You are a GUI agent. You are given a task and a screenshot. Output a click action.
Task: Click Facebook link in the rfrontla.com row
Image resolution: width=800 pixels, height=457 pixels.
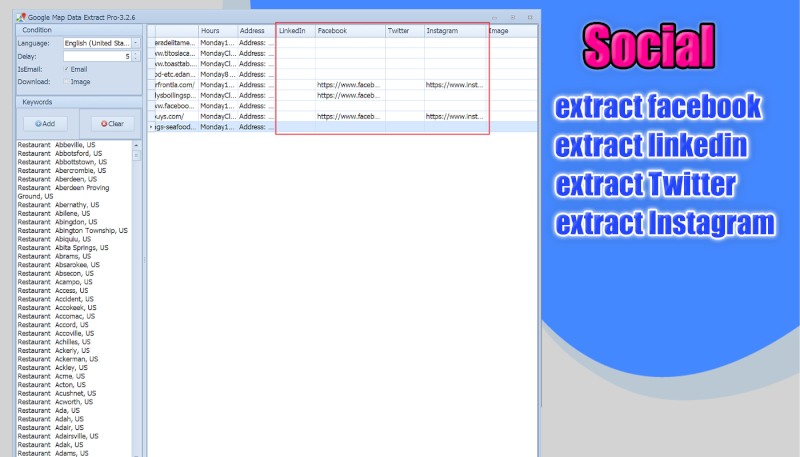point(348,85)
